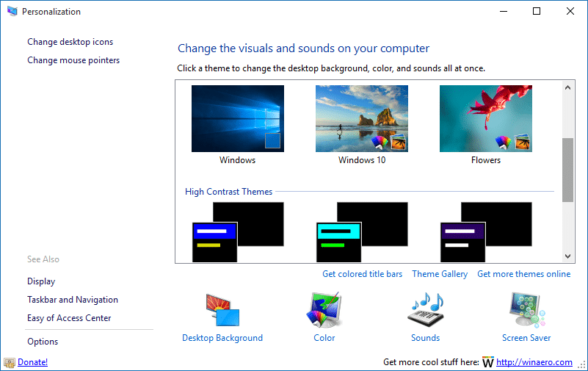Click Get colored title bars link
This screenshot has width=588, height=371.
click(362, 274)
